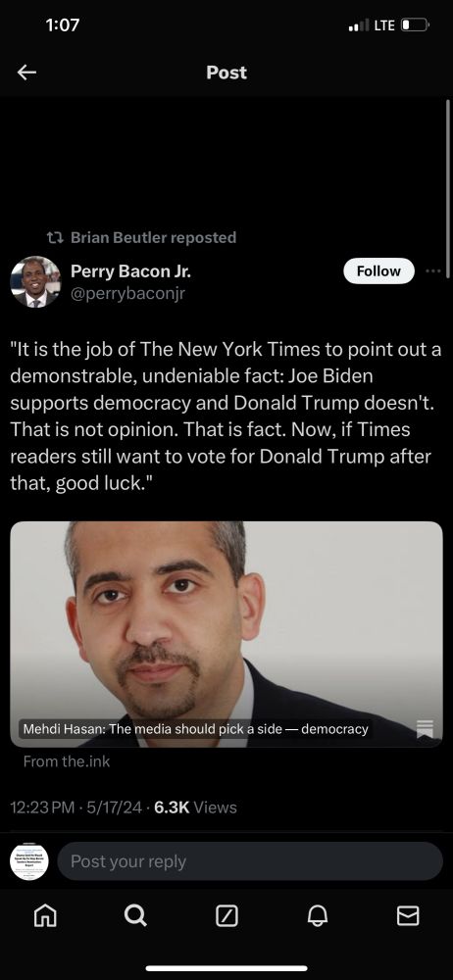The height and width of the screenshot is (980, 453).
Task: Follow Perry Bacon Jr.
Action: pos(379,271)
